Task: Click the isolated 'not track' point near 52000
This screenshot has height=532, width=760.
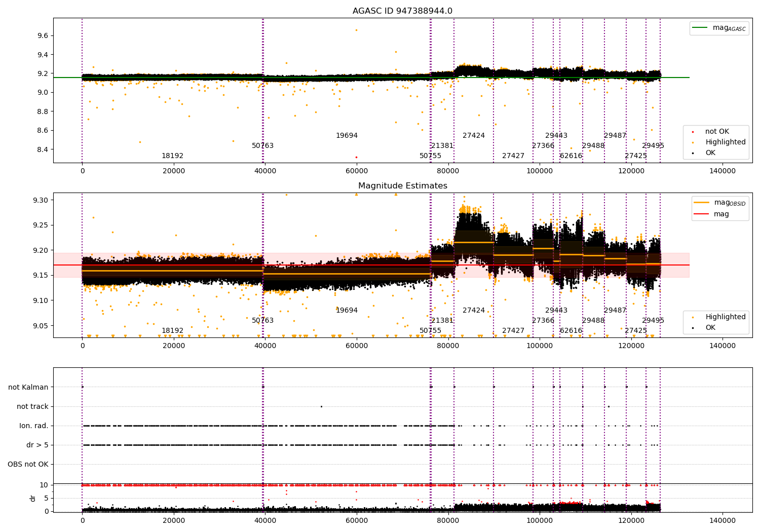Action: [x=321, y=406]
